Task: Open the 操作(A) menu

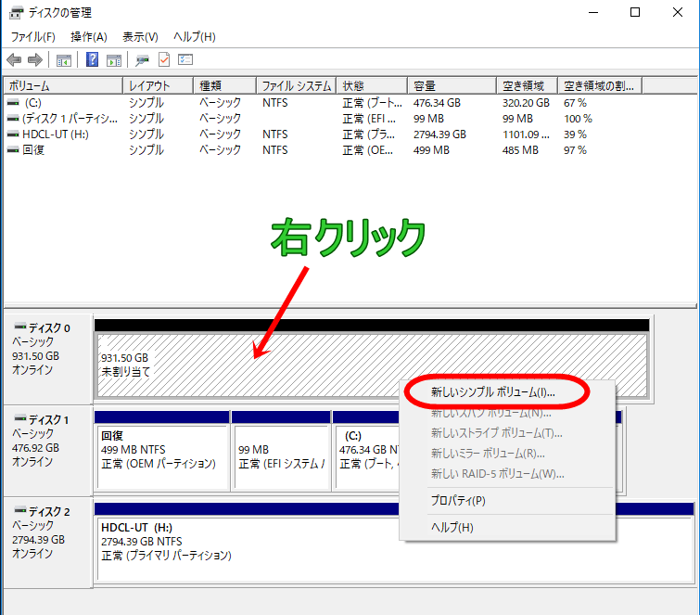Action: (89, 36)
